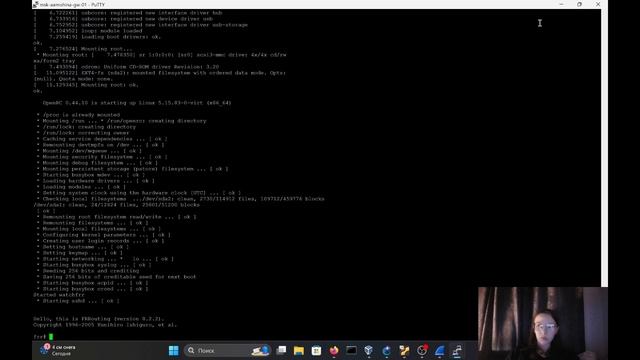Close the PuTTY window
This screenshot has height=360, width=640.
point(598,4)
